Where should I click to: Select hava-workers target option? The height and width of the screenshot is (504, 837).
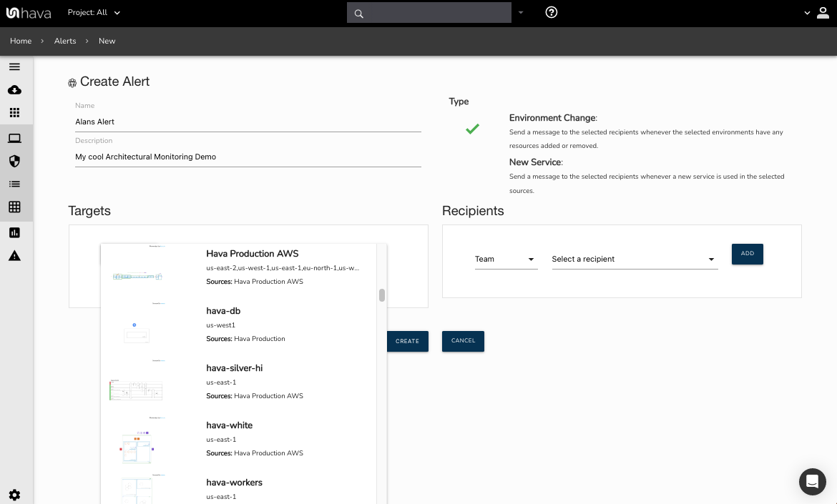click(x=239, y=488)
